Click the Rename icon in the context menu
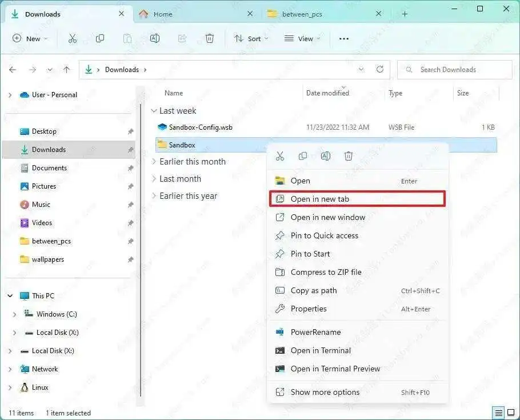The height and width of the screenshot is (420, 520). tap(326, 155)
